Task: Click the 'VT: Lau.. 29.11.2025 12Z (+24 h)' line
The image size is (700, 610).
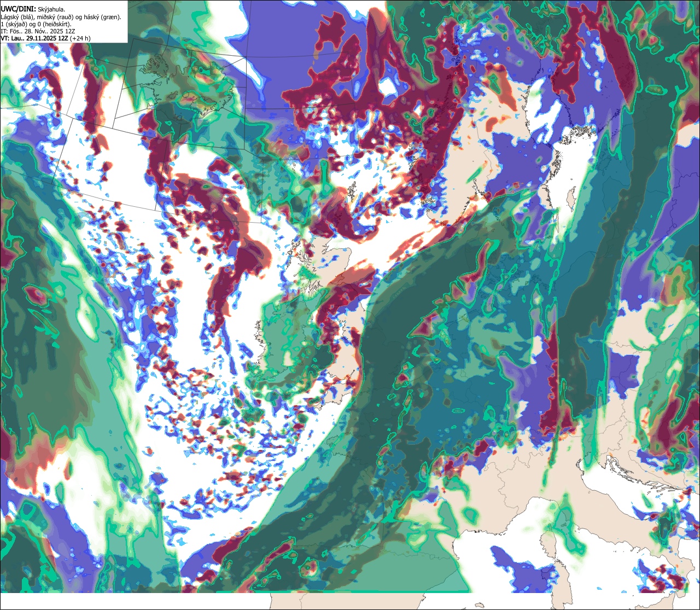Action: [46, 38]
